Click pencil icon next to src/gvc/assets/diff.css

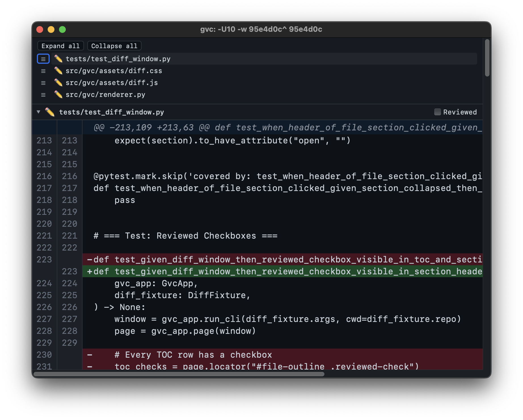coord(58,71)
